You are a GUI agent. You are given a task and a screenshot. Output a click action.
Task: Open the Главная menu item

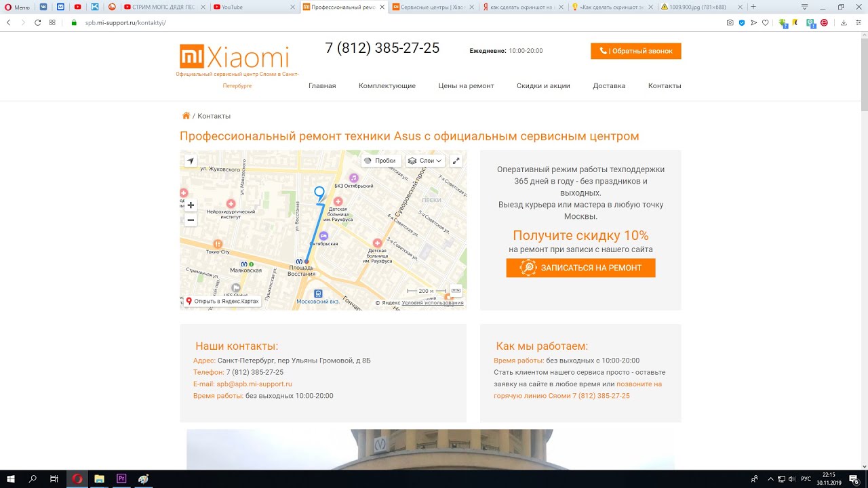pos(322,86)
